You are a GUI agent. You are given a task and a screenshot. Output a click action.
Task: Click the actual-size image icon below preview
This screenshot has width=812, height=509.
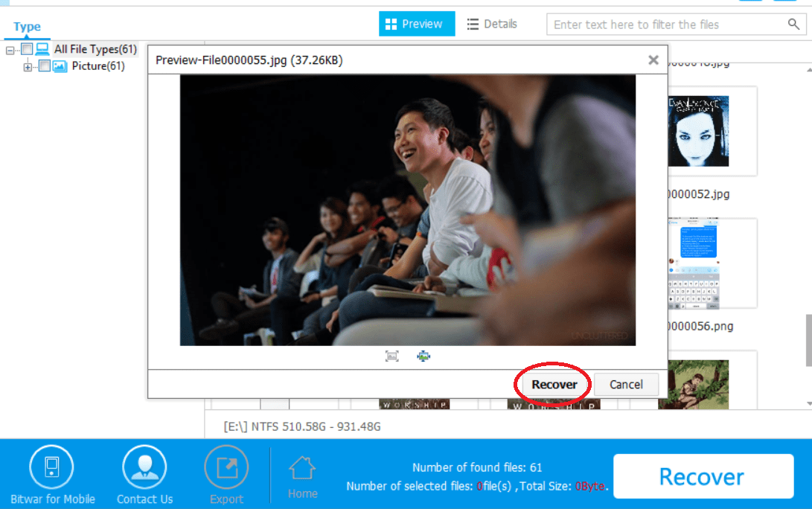click(x=392, y=356)
